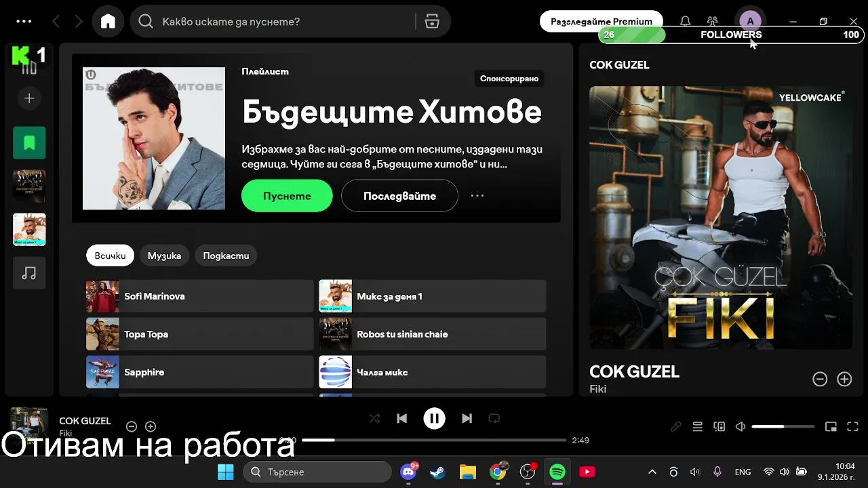Open the play queue icon
The height and width of the screenshot is (488, 868).
click(697, 426)
